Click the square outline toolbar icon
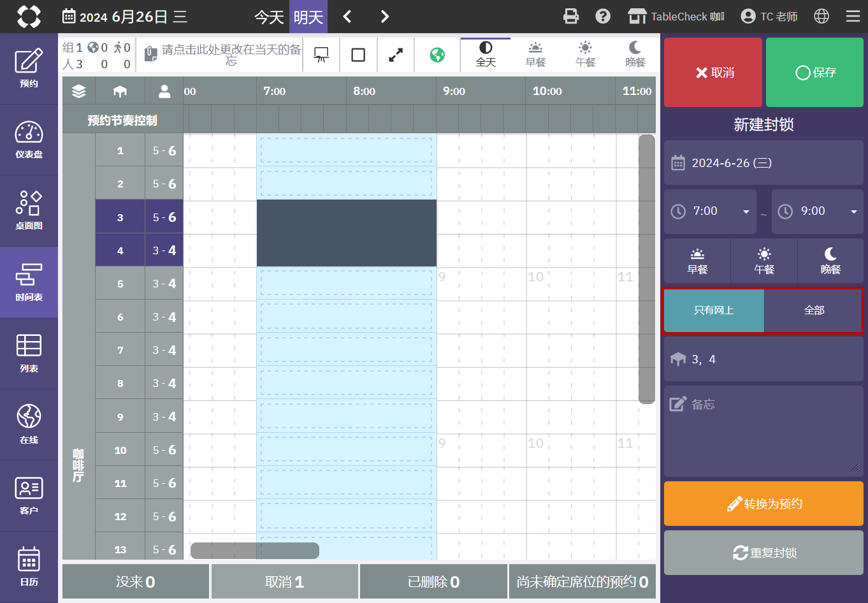868x603 pixels. (x=358, y=55)
